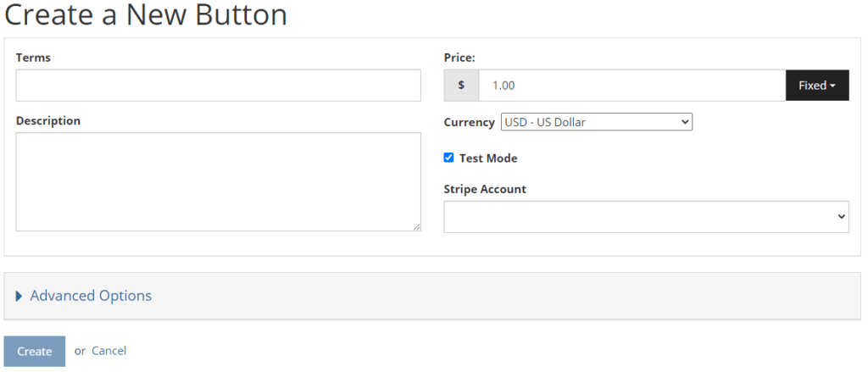Open the Stripe Account dropdown
Screen dimensions: 868x372
(x=646, y=216)
